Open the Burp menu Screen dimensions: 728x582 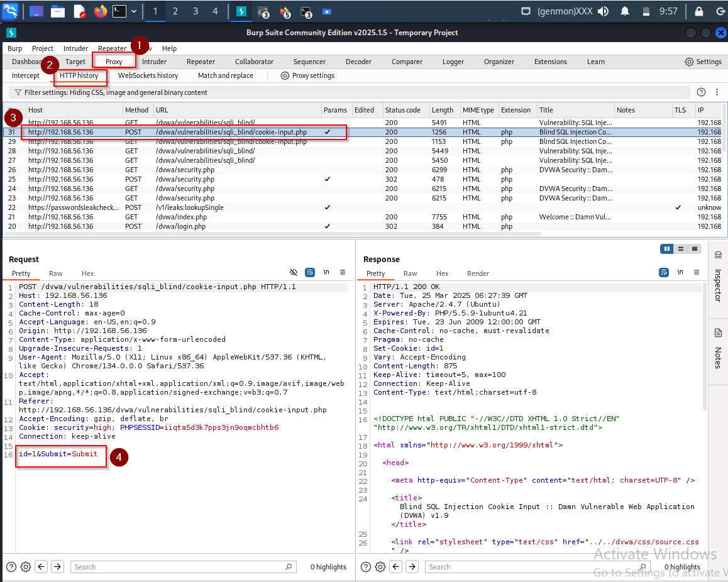[x=15, y=48]
